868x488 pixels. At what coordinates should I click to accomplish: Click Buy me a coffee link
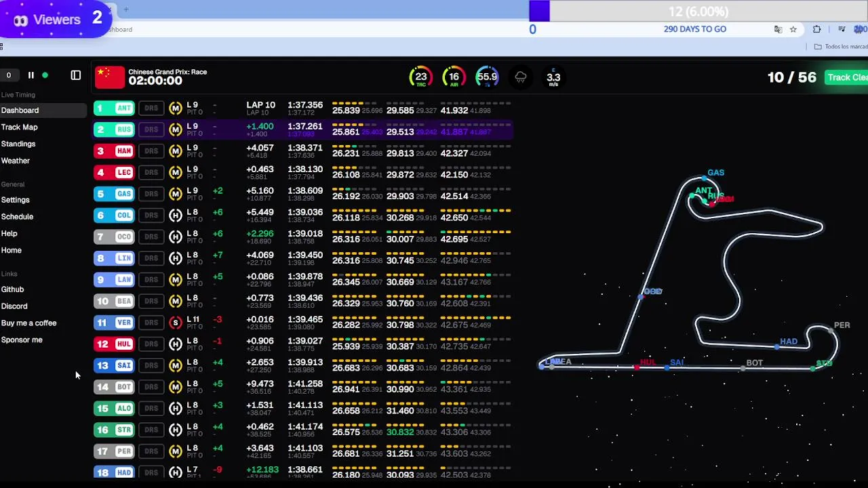(28, 323)
